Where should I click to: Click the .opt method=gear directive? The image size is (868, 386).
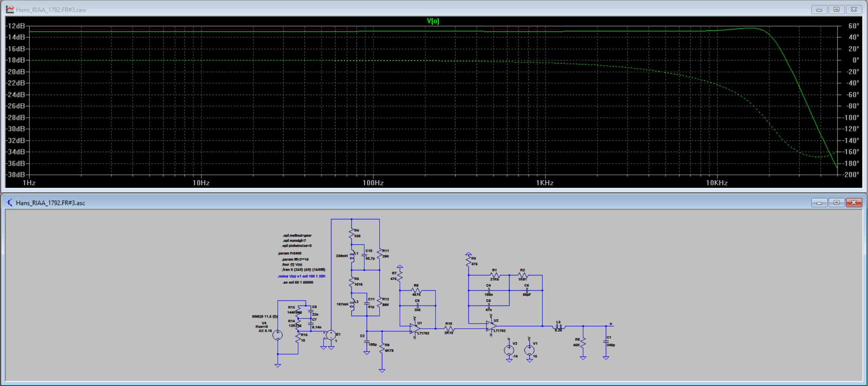click(x=297, y=235)
